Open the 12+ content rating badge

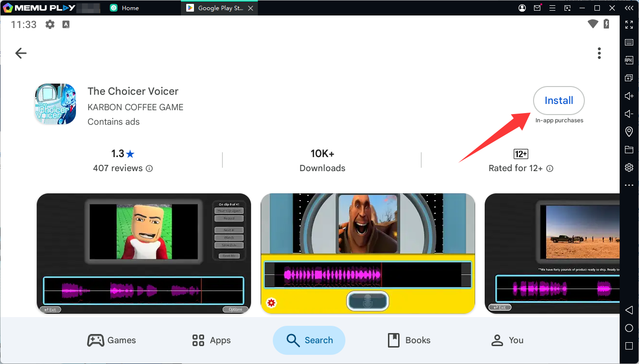[x=520, y=154]
